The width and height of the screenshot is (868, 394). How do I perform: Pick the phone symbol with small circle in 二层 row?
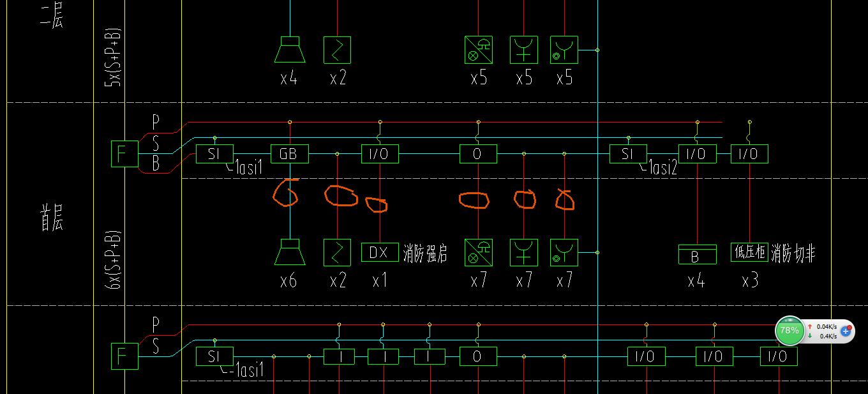[x=564, y=50]
